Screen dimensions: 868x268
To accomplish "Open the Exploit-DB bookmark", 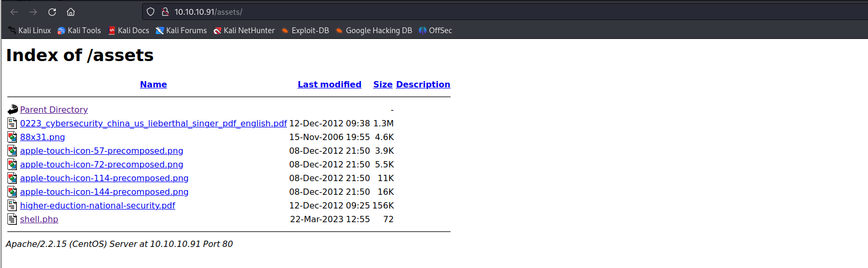I will tap(305, 31).
